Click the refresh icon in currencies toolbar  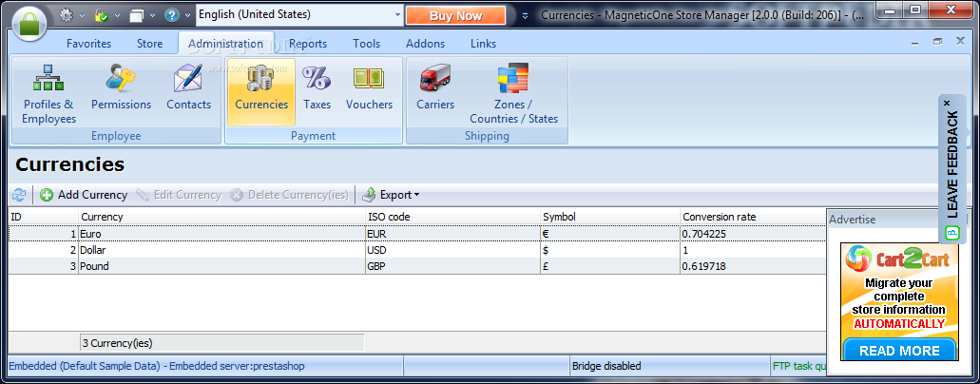pyautogui.click(x=19, y=195)
